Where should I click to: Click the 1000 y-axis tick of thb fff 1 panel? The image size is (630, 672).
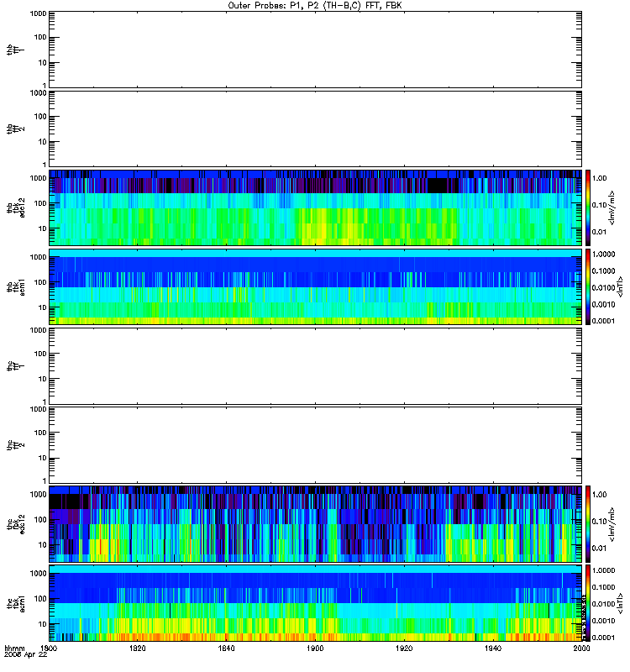(x=38, y=13)
